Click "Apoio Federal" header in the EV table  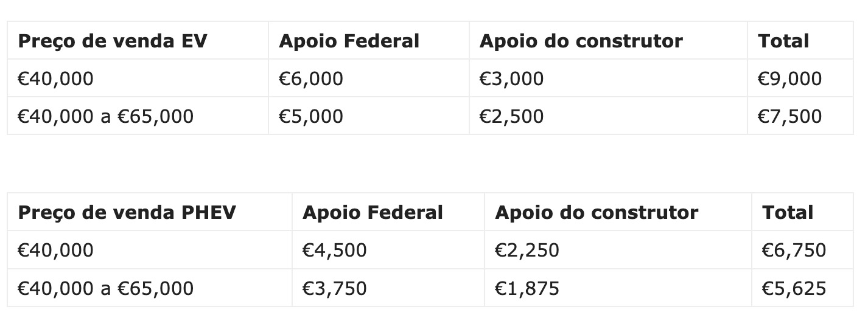click(349, 41)
